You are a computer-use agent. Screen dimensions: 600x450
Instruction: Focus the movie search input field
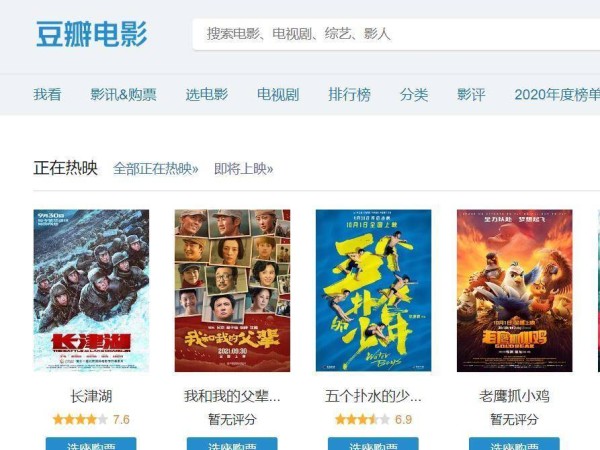(x=396, y=34)
